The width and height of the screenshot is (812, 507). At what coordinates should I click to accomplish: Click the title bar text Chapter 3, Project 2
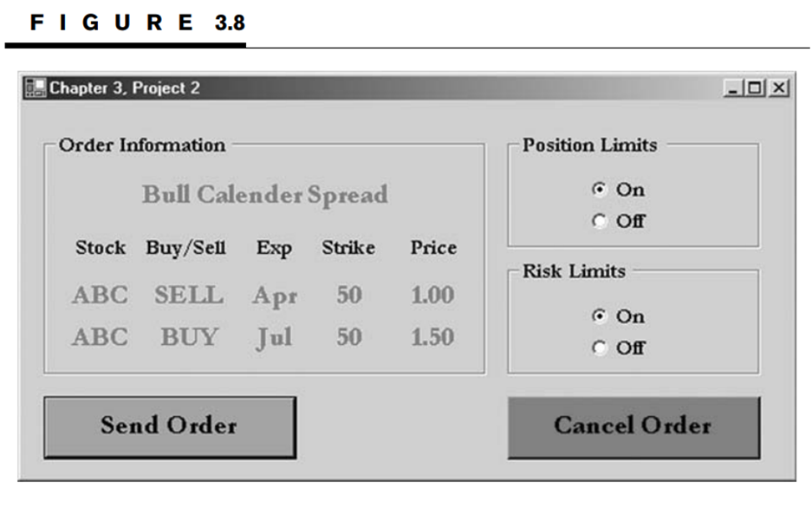click(x=125, y=88)
